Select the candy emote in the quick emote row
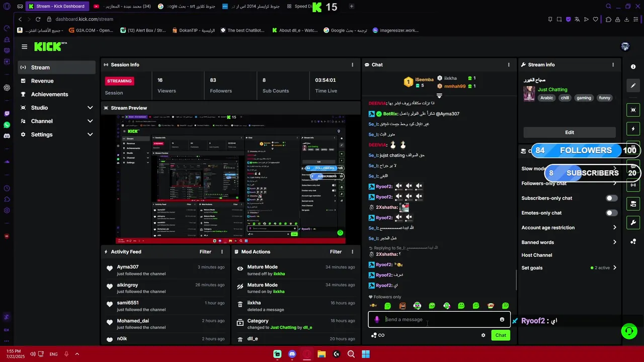 click(x=373, y=306)
